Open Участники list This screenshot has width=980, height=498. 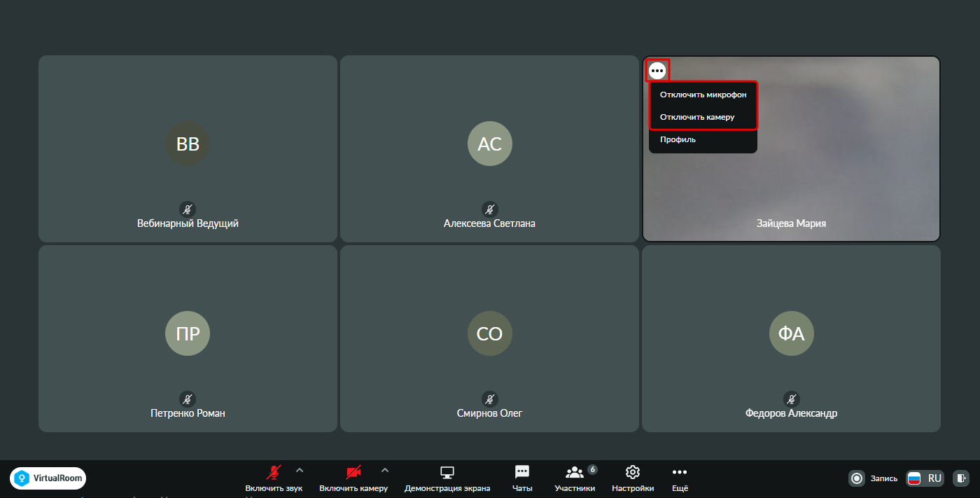(x=575, y=478)
